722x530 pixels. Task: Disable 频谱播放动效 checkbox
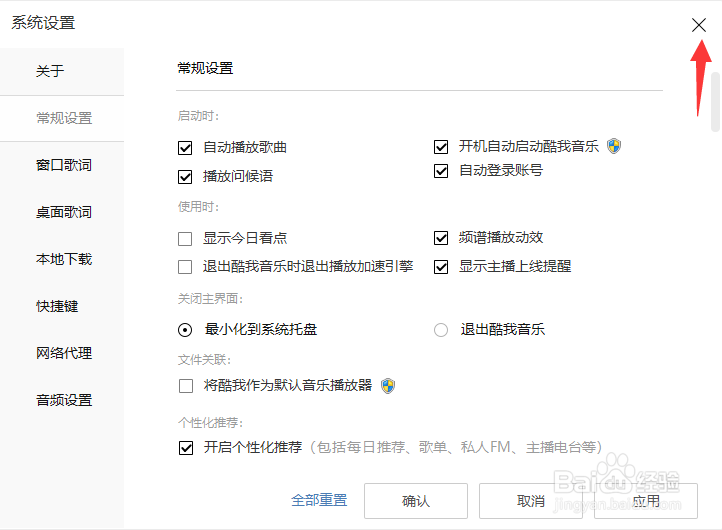pos(441,238)
